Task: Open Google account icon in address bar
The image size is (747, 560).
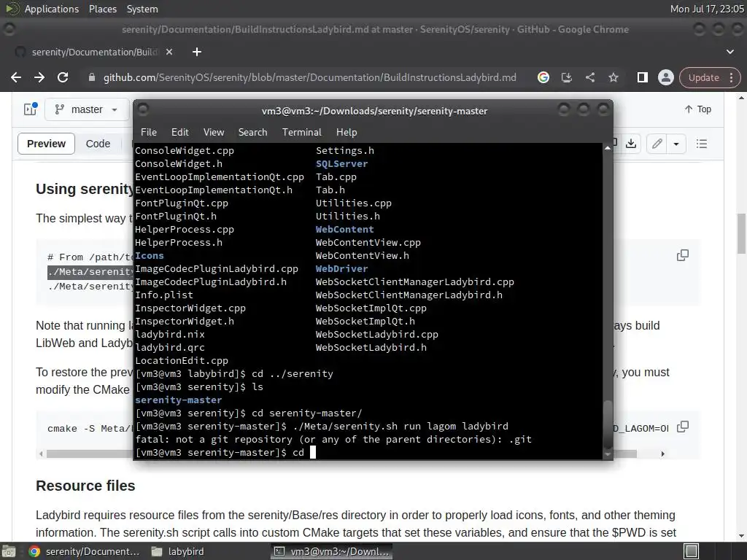Action: 543,77
